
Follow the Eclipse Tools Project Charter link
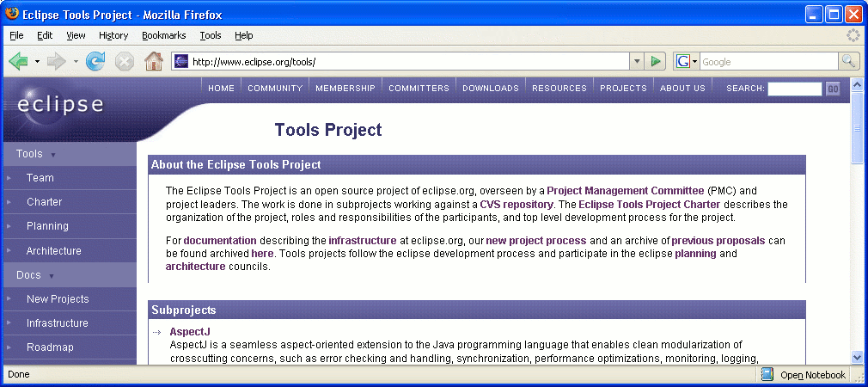(x=650, y=205)
